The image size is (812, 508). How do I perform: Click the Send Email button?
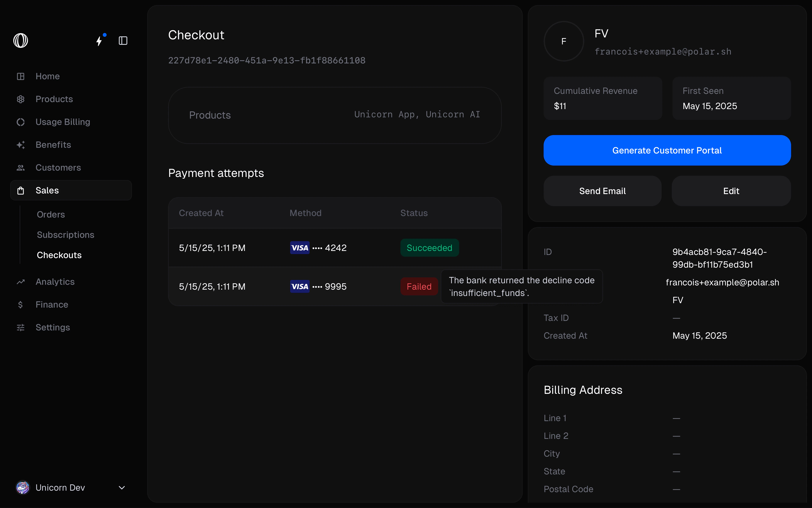(602, 191)
